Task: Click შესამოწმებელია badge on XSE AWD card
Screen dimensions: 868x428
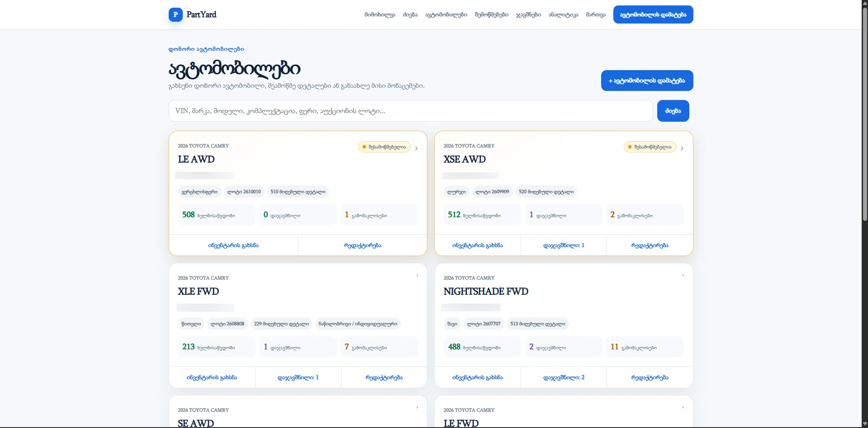Action: point(650,147)
